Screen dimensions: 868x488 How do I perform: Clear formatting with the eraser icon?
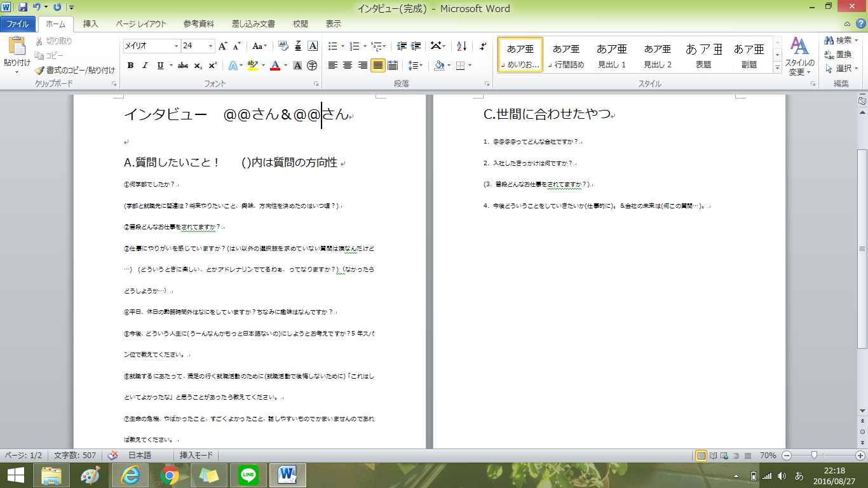(x=283, y=46)
